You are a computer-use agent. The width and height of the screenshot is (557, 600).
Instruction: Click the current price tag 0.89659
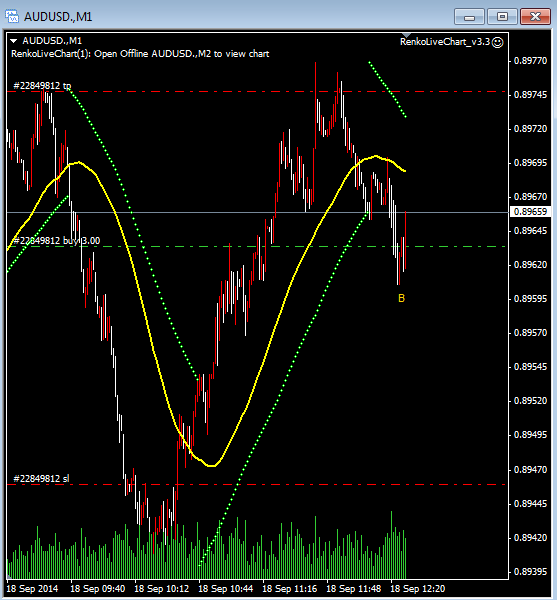coord(530,212)
